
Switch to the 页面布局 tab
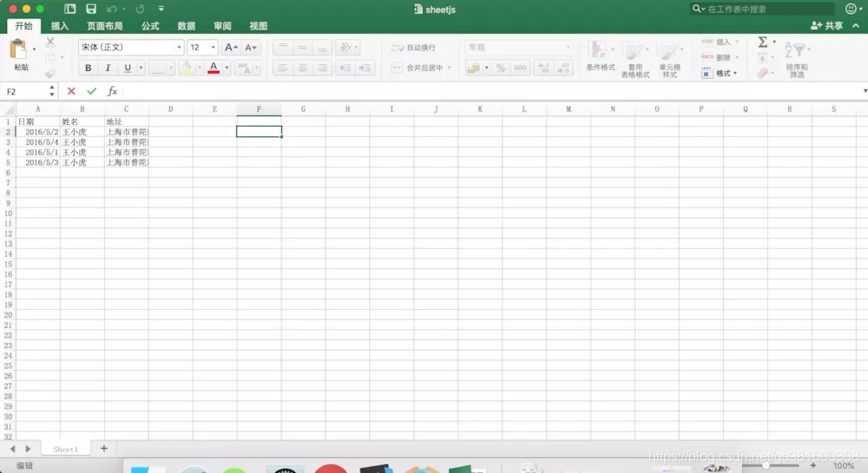pos(105,26)
